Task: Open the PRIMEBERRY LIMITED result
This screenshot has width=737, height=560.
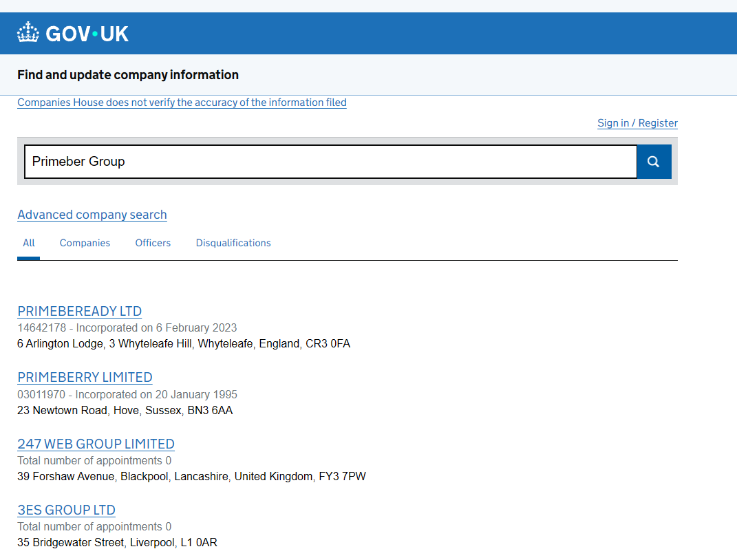Action: [x=85, y=377]
